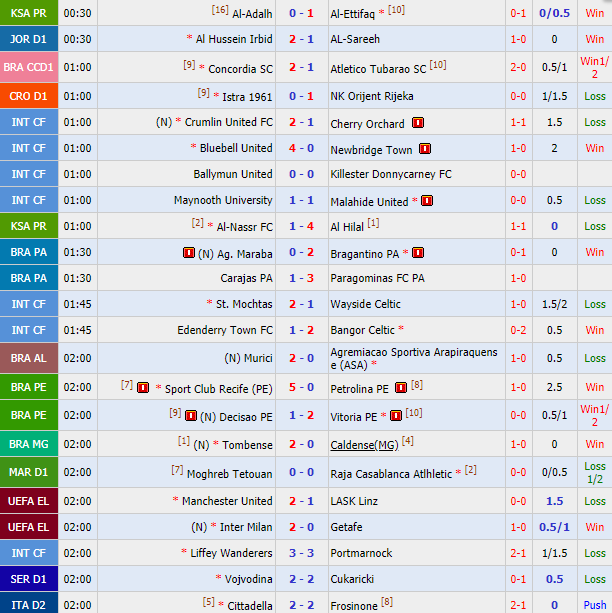Viewport: 612px width, 613px height.
Task: Open the Caldense(MG) team link
Action: coord(364,445)
